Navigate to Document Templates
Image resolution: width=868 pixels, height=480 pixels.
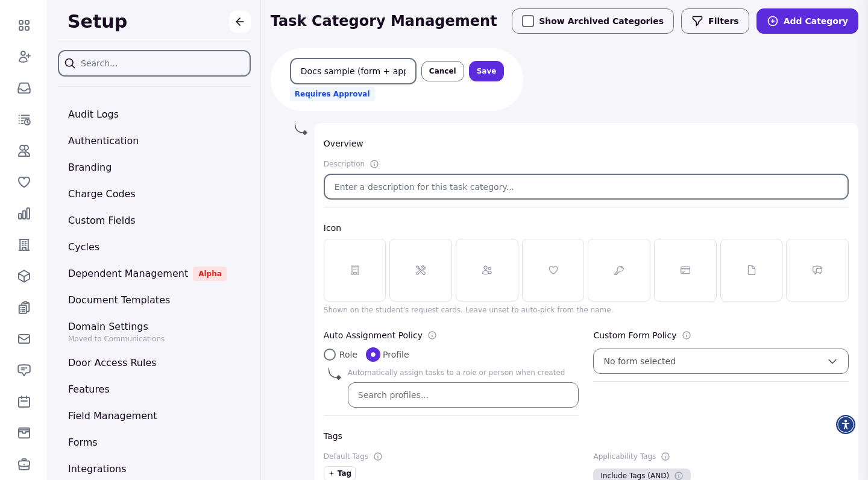pyautogui.click(x=119, y=300)
